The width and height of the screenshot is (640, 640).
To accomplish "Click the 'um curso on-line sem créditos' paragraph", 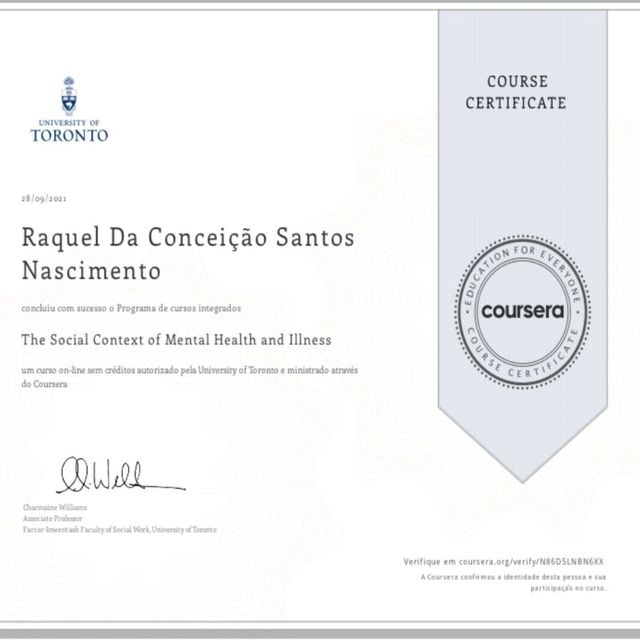I will click(x=190, y=377).
